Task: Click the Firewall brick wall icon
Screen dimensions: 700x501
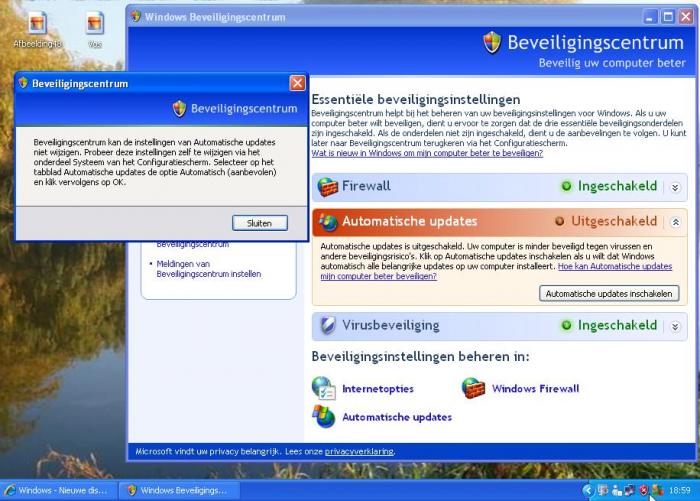Action: [328, 187]
